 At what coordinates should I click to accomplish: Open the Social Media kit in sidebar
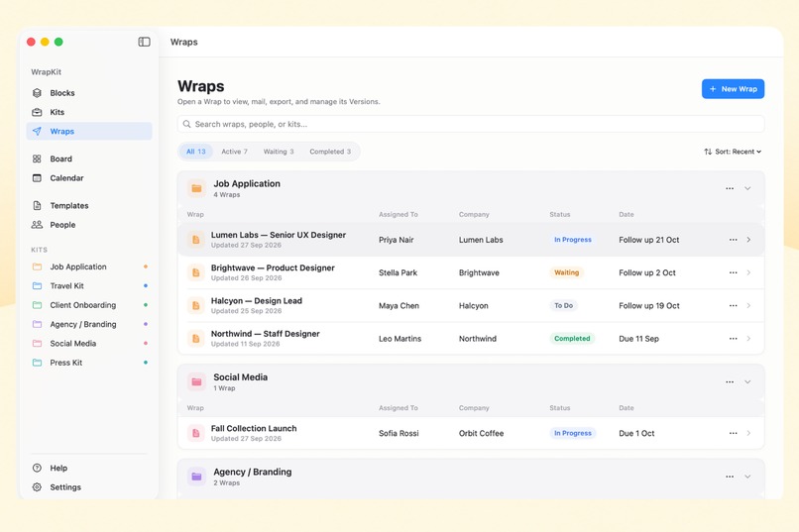coord(89,343)
